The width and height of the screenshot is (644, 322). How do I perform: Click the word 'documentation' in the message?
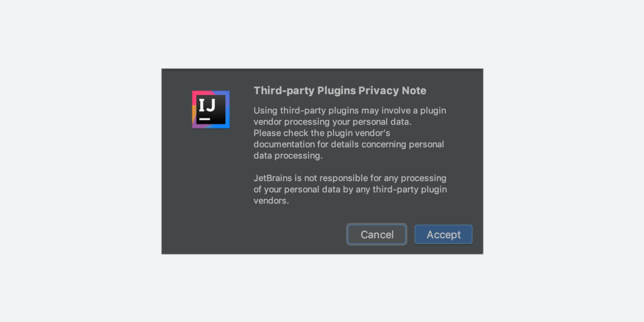[x=284, y=144]
